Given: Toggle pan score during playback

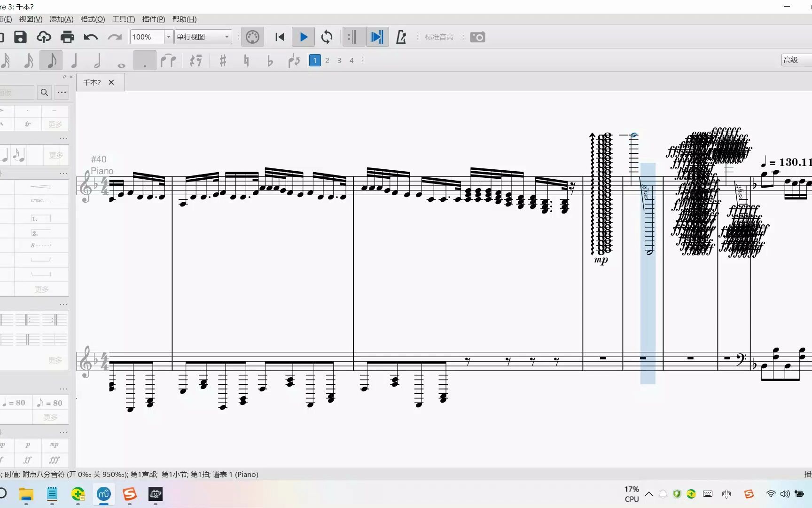Looking at the screenshot, I should 377,37.
